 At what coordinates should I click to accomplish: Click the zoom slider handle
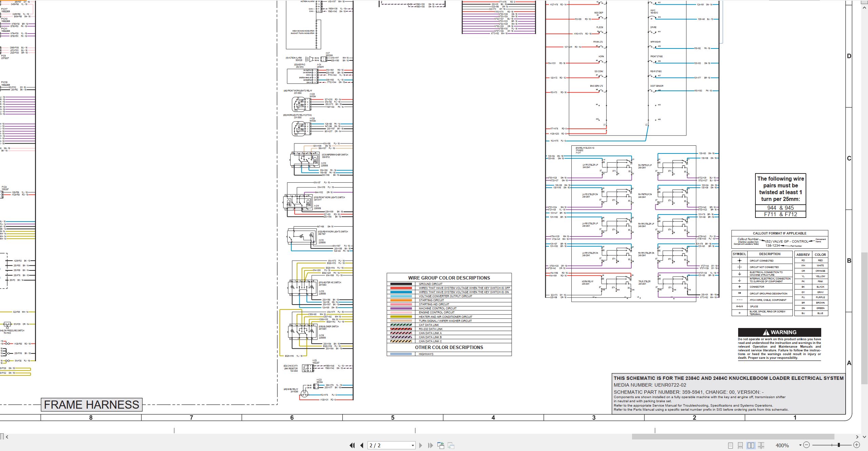(x=839, y=445)
